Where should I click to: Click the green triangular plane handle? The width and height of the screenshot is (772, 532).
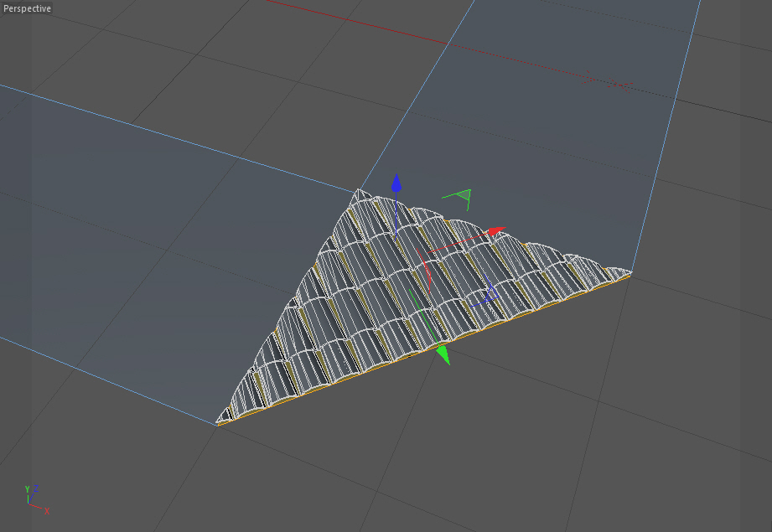point(460,197)
